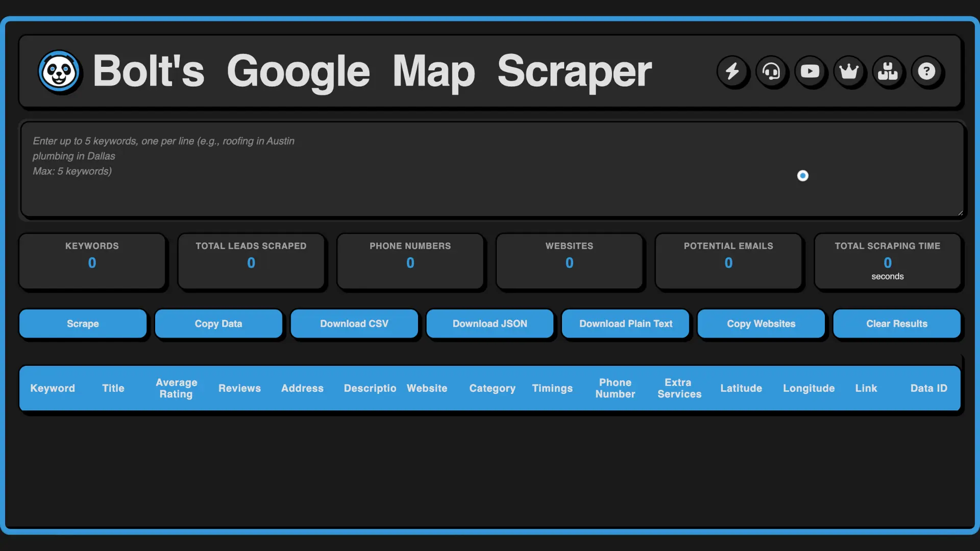Select the Phone Number column header
Image resolution: width=980 pixels, height=551 pixels.
click(x=615, y=388)
